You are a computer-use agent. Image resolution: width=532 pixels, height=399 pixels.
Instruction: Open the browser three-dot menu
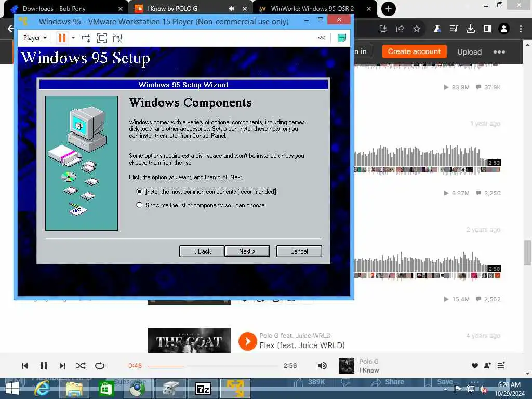point(521,29)
